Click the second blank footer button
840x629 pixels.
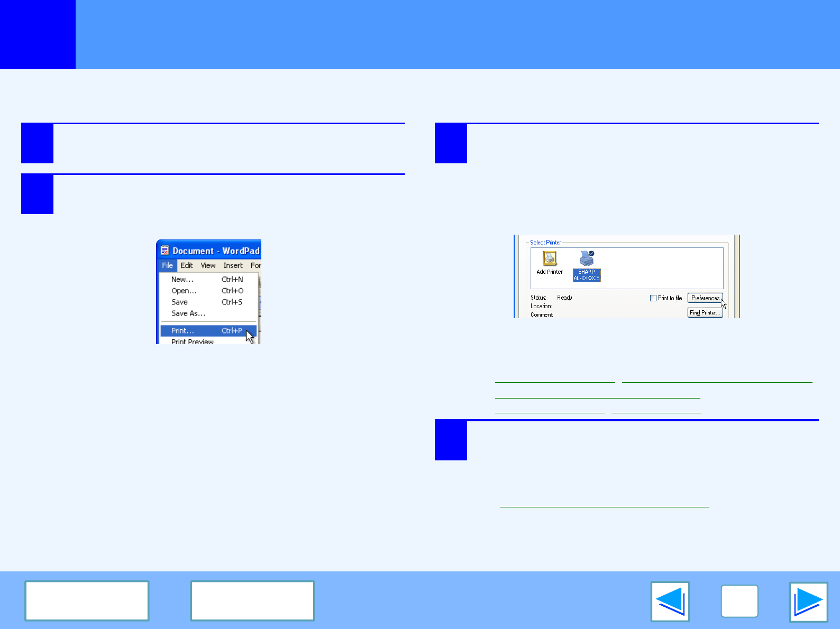[252, 600]
